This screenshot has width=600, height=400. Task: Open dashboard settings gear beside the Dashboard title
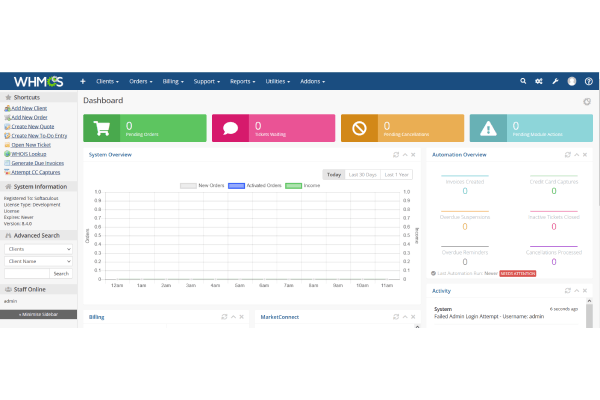[x=587, y=101]
